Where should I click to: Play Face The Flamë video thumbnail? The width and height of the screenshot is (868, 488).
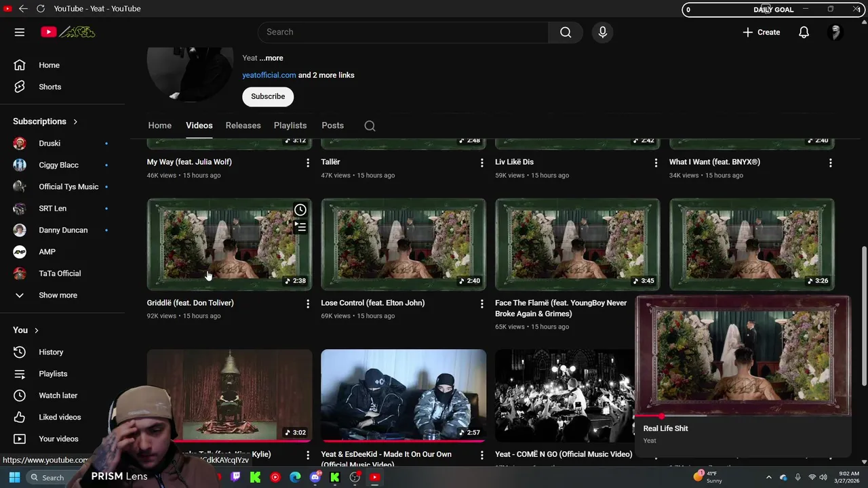click(578, 245)
